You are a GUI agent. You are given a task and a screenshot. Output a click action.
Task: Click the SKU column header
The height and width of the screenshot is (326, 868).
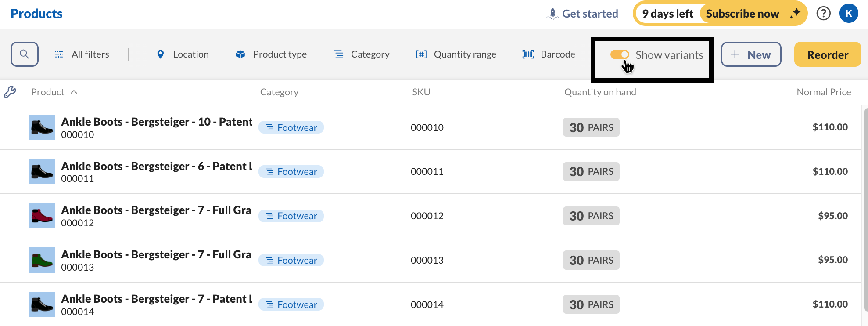pos(421,92)
